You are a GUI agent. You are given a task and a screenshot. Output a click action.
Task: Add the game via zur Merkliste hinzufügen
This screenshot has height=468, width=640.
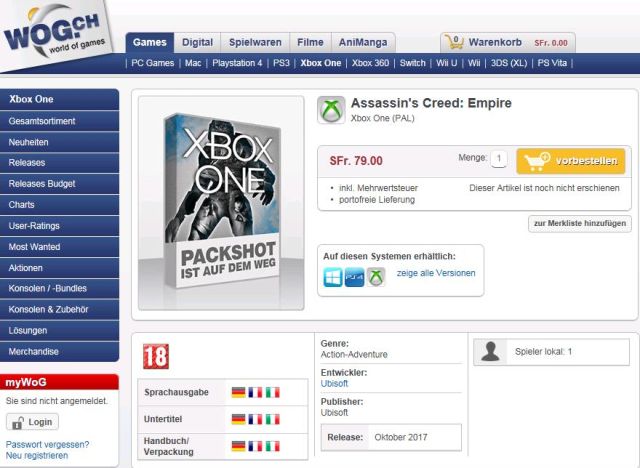(580, 224)
